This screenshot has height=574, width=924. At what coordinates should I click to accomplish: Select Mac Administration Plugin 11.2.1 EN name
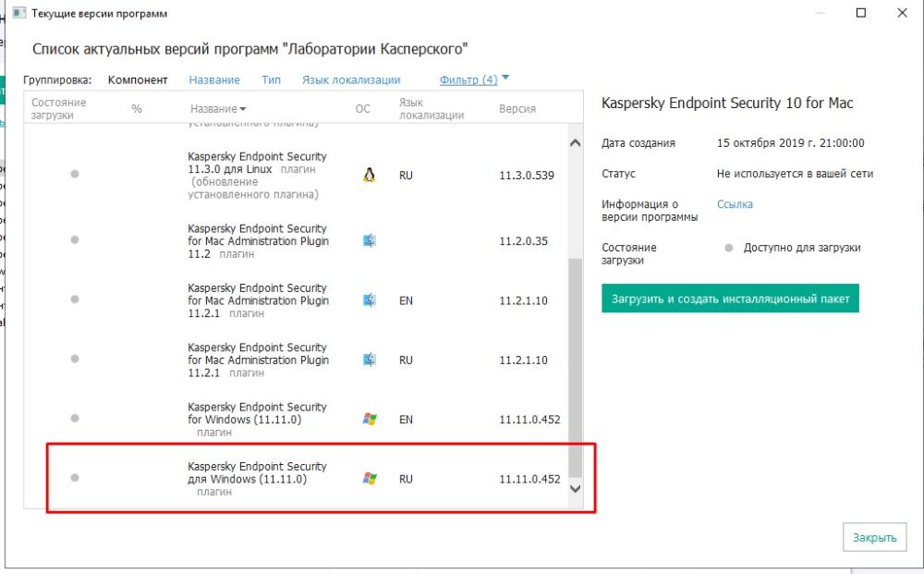coord(258,300)
